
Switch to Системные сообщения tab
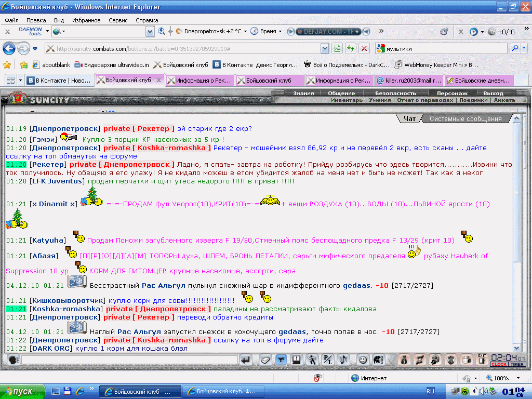click(x=465, y=119)
